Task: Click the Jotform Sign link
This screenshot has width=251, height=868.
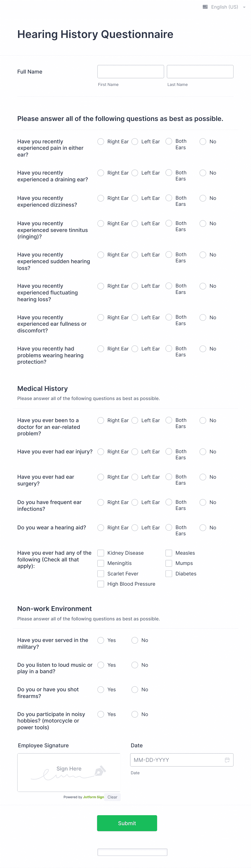Action: coord(93,797)
